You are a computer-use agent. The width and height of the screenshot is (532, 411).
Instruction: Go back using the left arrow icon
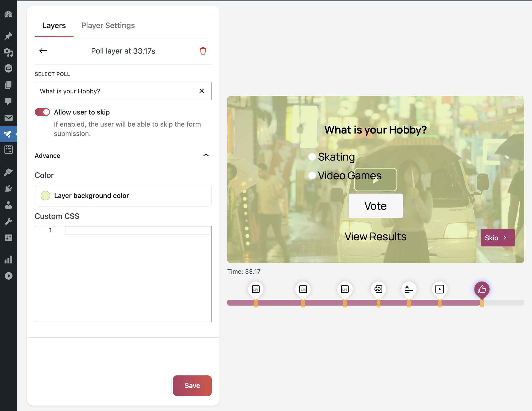pyautogui.click(x=43, y=51)
